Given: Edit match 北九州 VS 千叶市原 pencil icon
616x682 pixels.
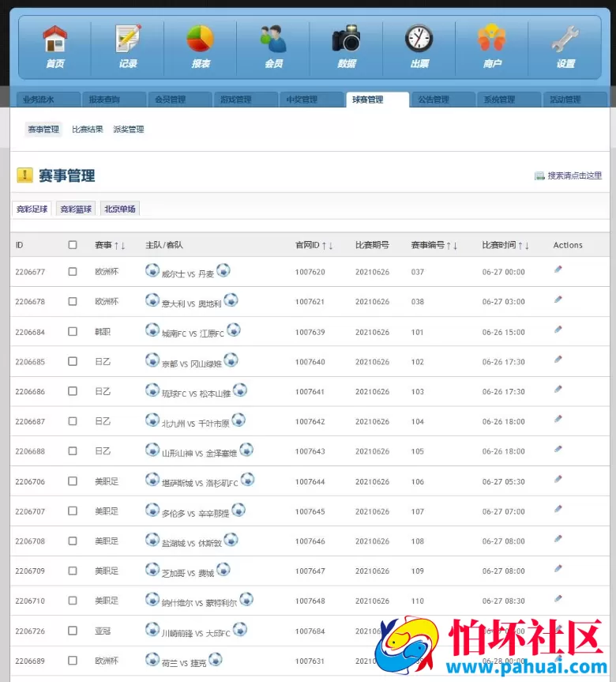Looking at the screenshot, I should 558,419.
